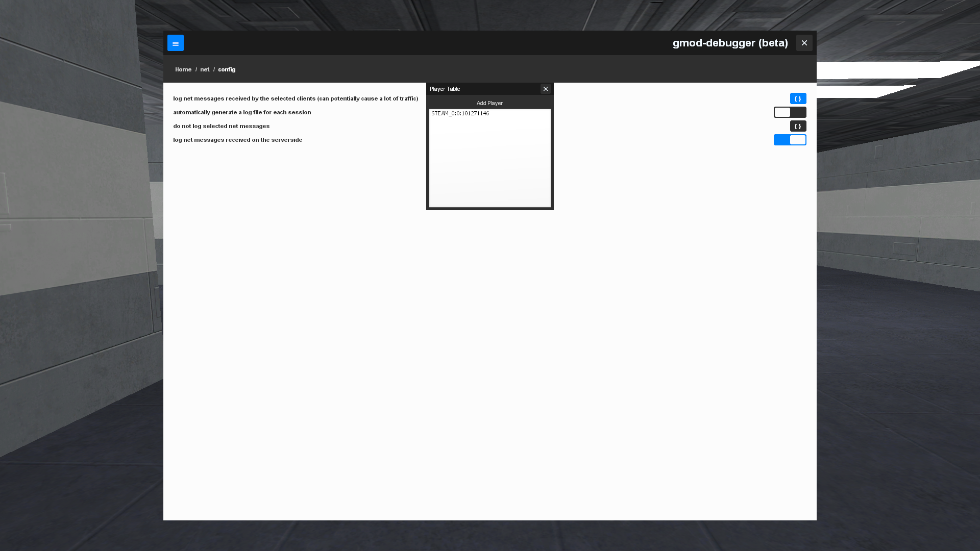Select the config breadcrumb entry
Viewport: 980px width, 551px height.
pos(227,69)
